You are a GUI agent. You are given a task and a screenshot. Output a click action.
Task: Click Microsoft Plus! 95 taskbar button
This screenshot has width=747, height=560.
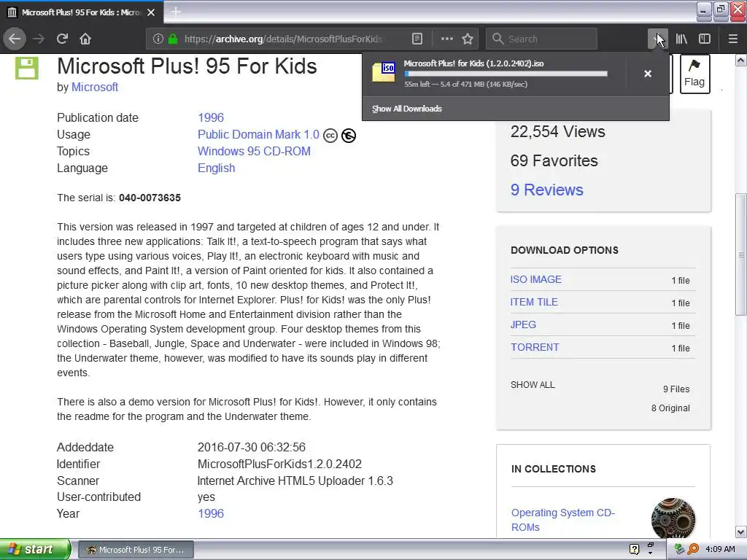coord(136,550)
